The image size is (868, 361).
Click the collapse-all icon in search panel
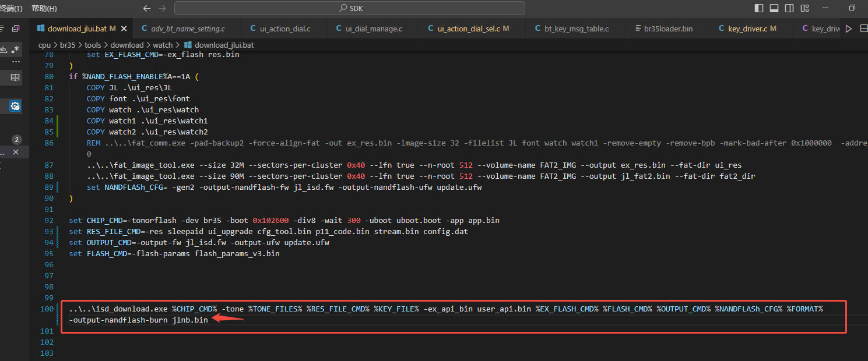16,29
